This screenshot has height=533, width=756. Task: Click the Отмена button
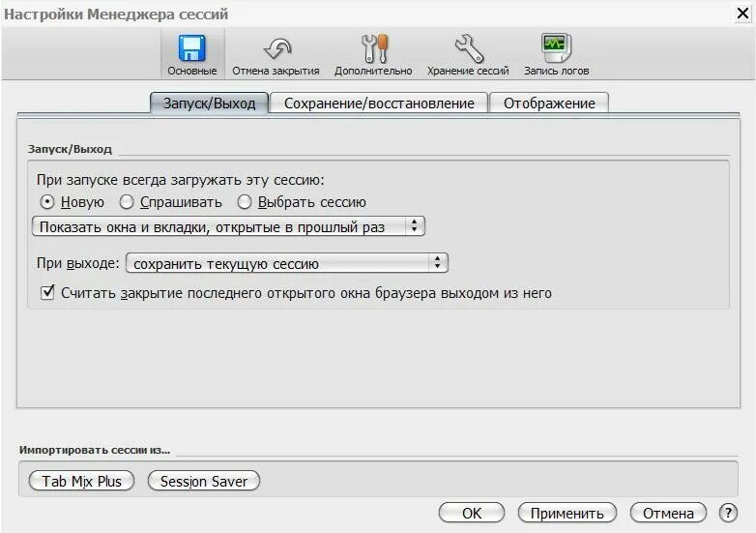pyautogui.click(x=668, y=513)
